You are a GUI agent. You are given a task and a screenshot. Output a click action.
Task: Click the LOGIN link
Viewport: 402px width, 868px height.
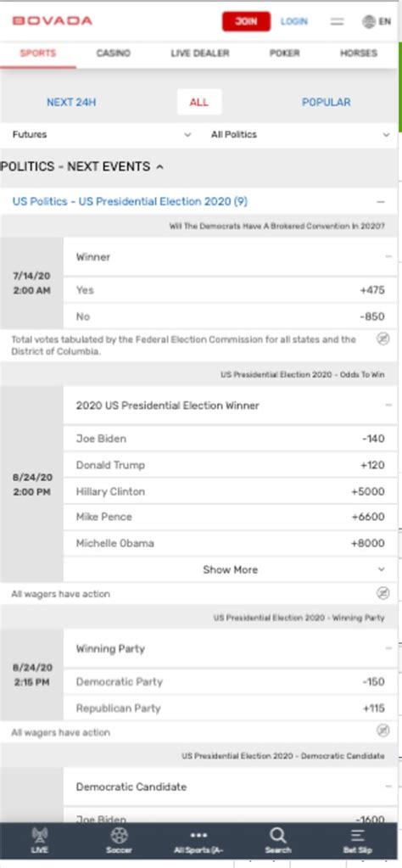tap(294, 21)
